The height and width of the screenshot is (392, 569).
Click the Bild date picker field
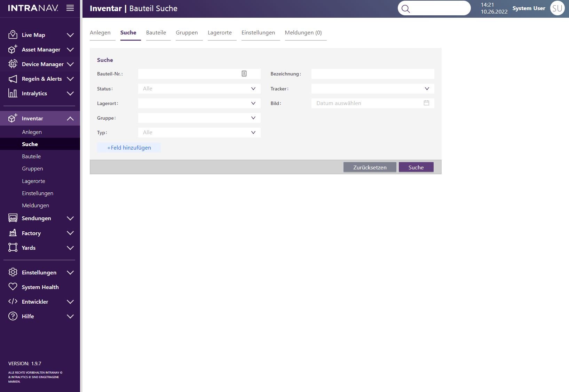373,103
